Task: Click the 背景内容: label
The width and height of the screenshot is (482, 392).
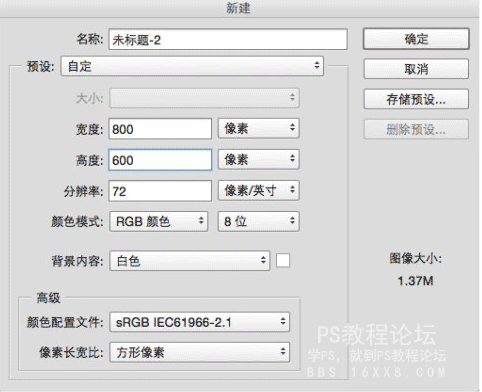Action: pyautogui.click(x=77, y=261)
